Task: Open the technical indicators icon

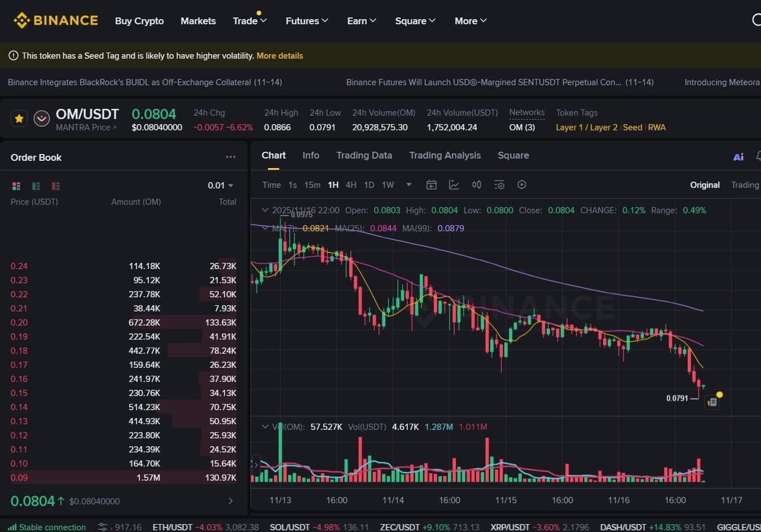Action: pyautogui.click(x=454, y=184)
